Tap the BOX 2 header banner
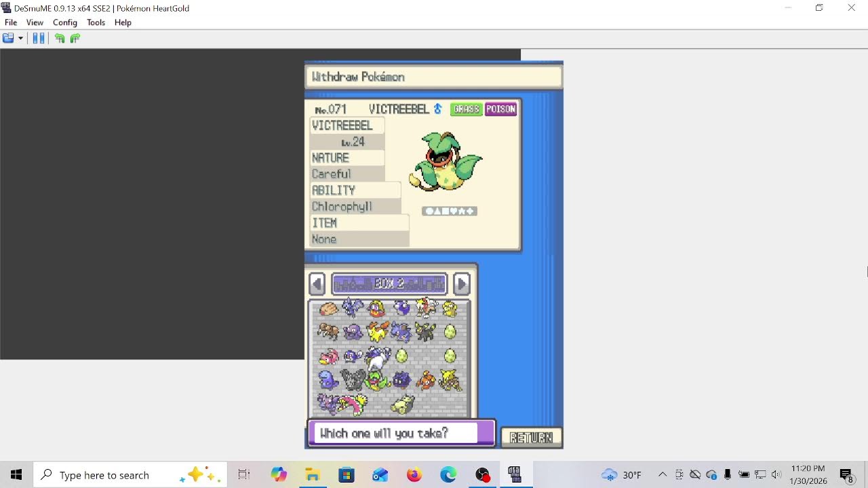This screenshot has height=488, width=868. click(x=389, y=283)
